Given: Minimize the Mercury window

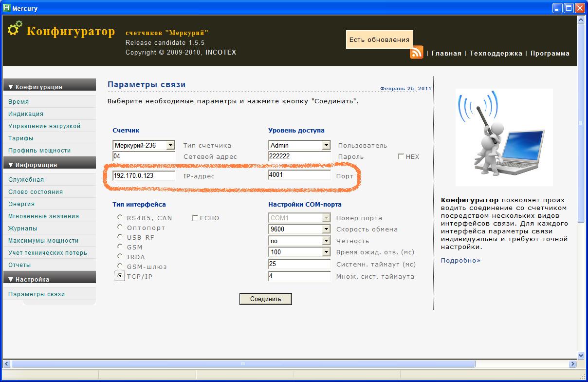Looking at the screenshot, I should coord(557,8).
